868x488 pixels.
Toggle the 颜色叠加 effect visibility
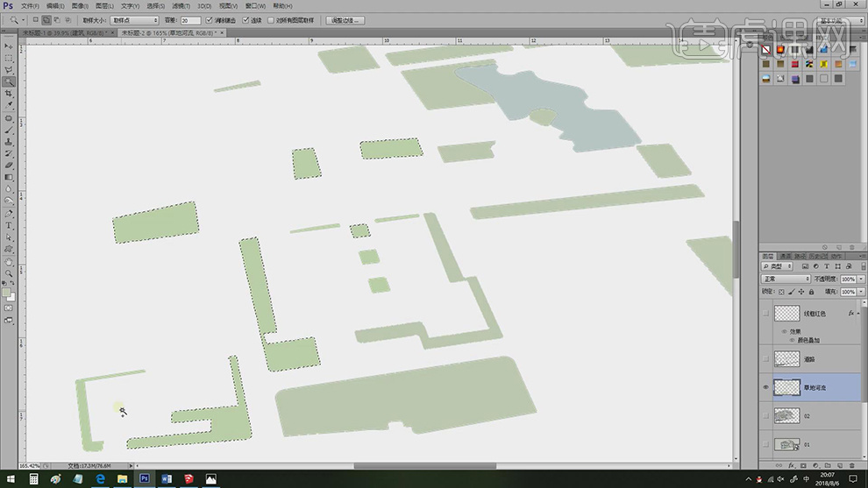point(792,340)
